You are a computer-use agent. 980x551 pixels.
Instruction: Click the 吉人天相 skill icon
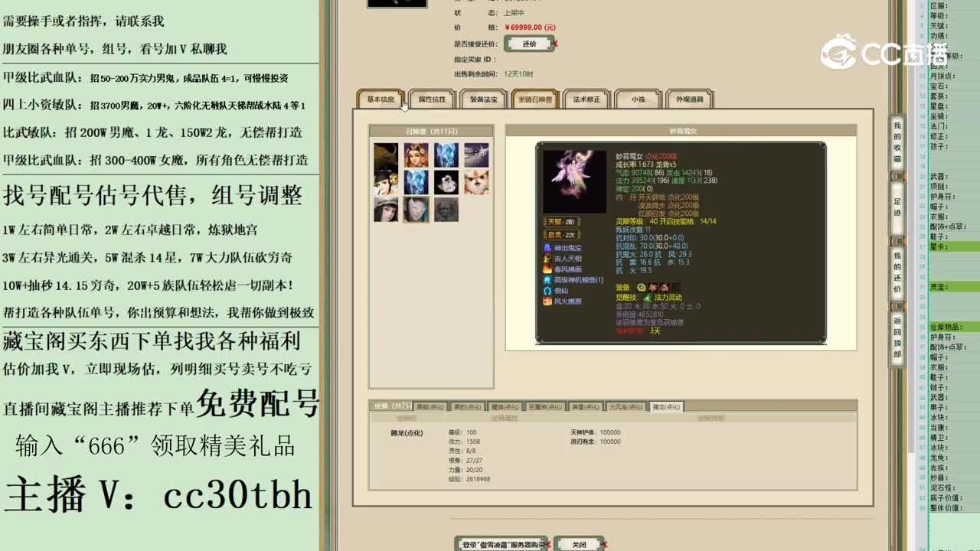547,259
